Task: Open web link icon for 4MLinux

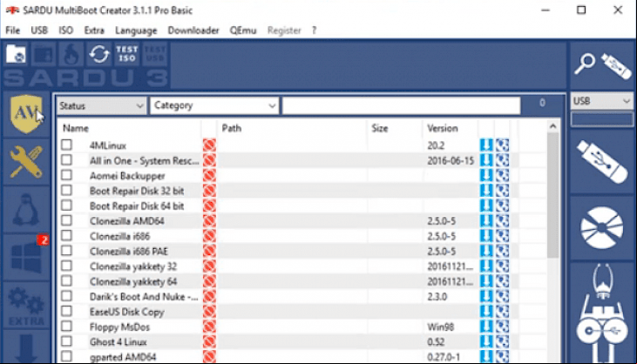Action: tap(502, 145)
